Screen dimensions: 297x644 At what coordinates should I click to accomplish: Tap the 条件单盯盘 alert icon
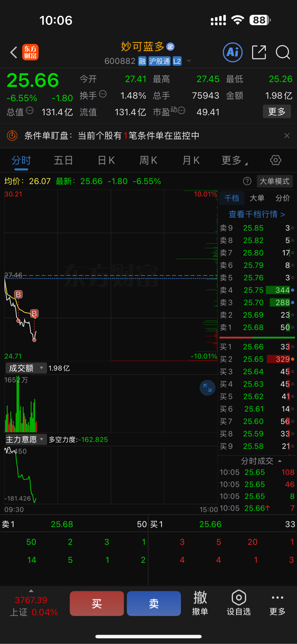(12, 135)
